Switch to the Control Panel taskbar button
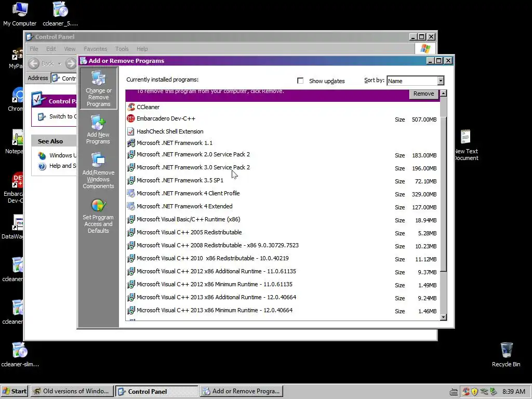Viewport: 532px width, 399px height. (156, 391)
